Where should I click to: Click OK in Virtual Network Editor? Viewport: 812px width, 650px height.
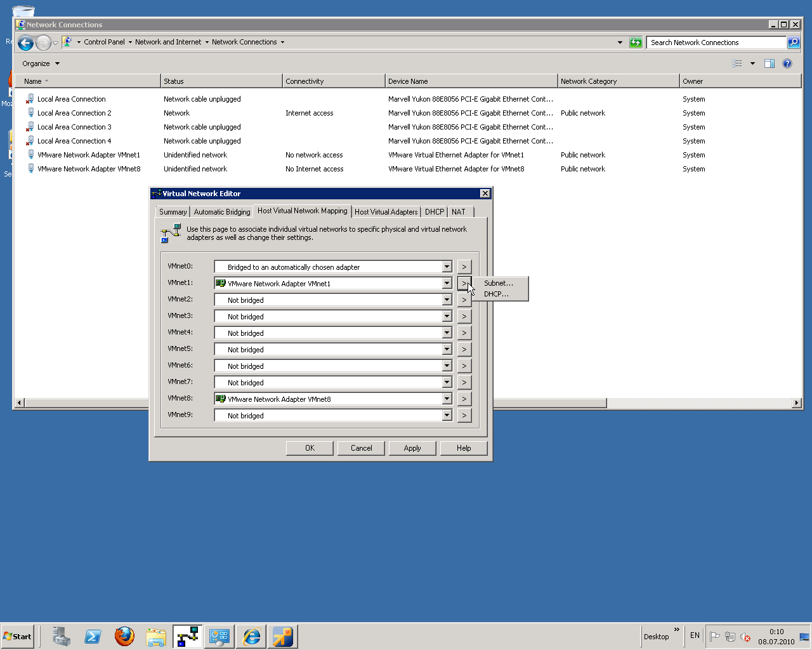point(310,448)
